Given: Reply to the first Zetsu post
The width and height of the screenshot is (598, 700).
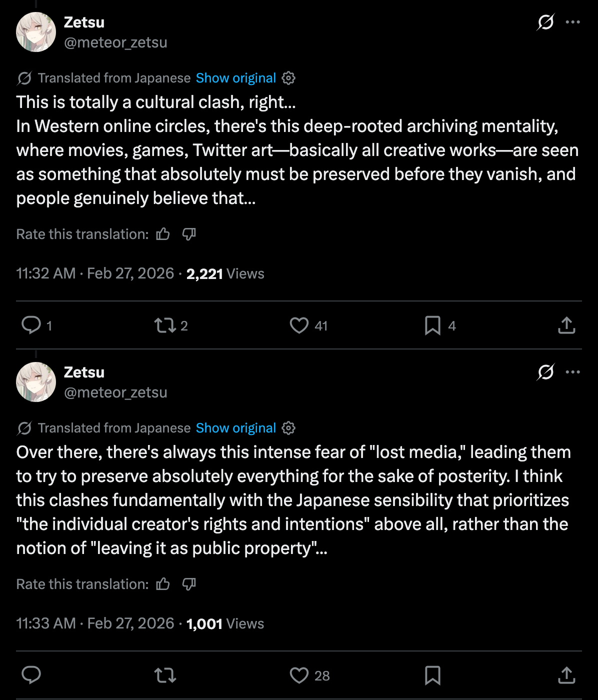Looking at the screenshot, I should point(31,325).
